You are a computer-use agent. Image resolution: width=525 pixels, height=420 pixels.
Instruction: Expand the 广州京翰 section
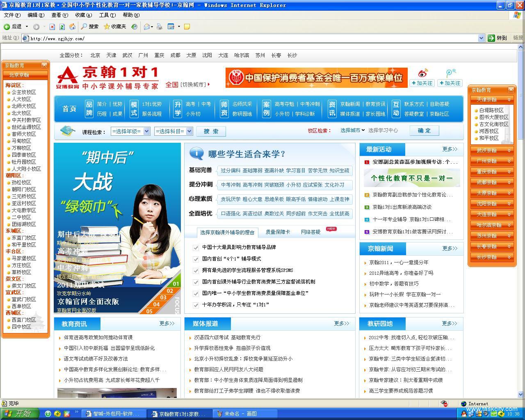pyautogui.click(x=492, y=161)
